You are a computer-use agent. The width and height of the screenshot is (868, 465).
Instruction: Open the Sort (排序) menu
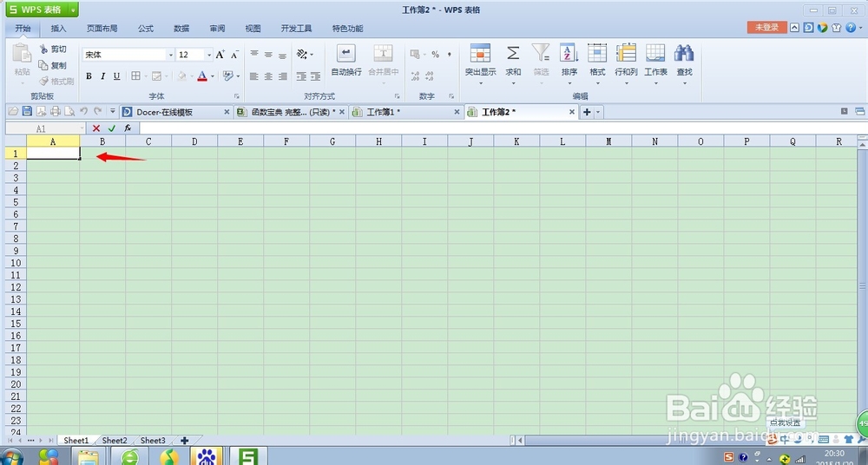tap(569, 65)
